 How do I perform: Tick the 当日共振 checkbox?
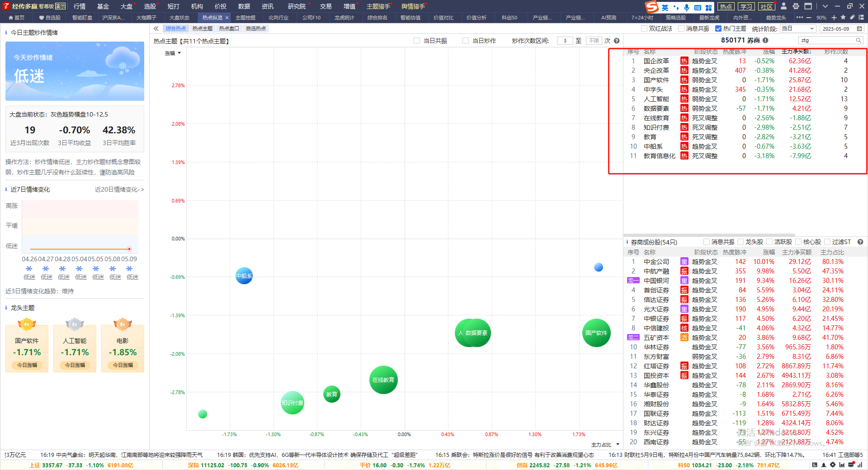pos(417,41)
